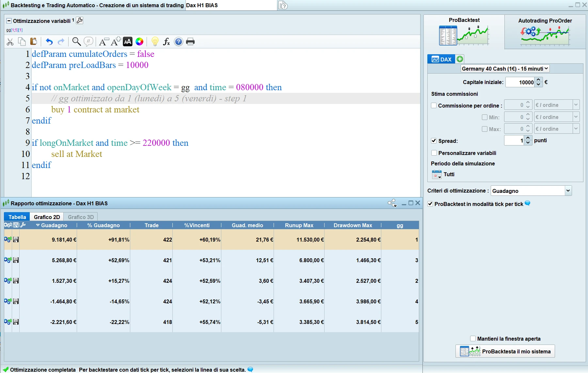Image resolution: width=588 pixels, height=373 pixels.
Task: Open the syntax color wheel settings
Action: (139, 42)
